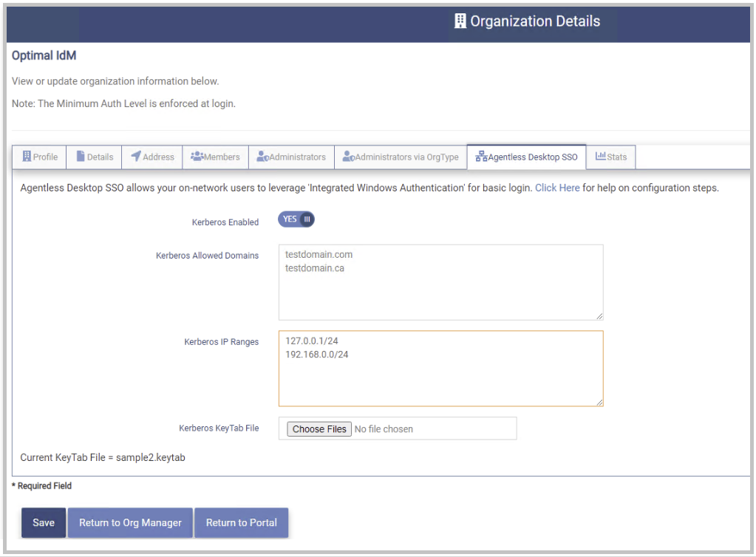Click the building icon on the Profile tab
The height and width of the screenshot is (557, 756).
pyautogui.click(x=27, y=157)
